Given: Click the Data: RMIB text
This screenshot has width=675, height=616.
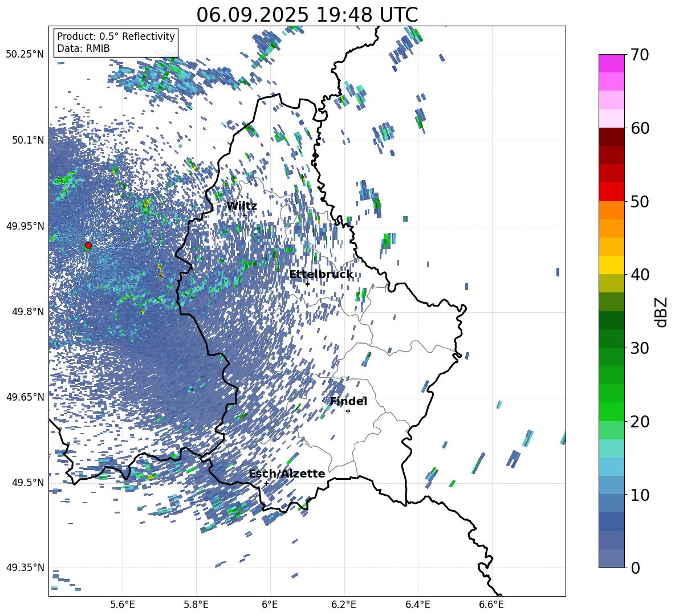Looking at the screenshot, I should point(83,48).
